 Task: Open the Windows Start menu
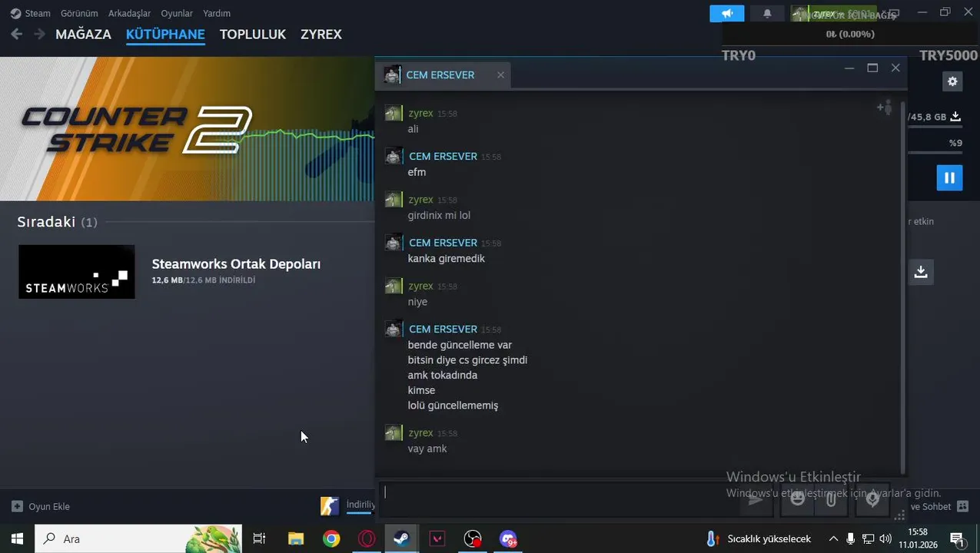point(17,538)
